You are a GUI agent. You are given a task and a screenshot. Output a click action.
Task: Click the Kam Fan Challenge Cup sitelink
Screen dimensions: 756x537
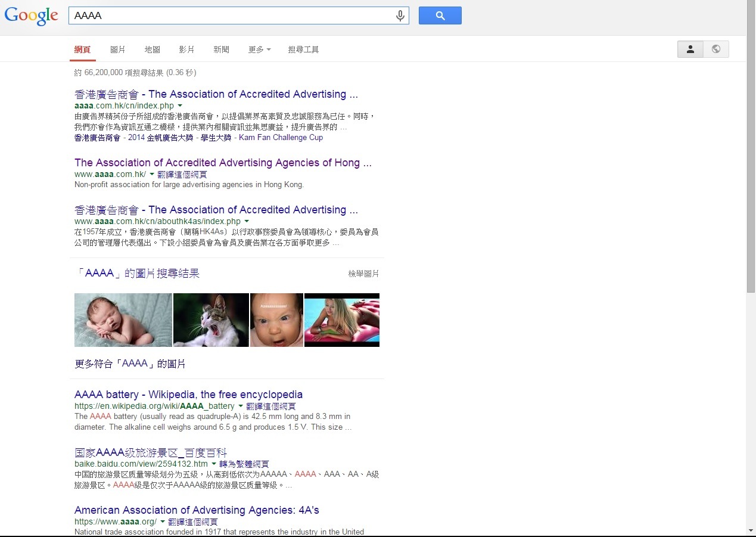281,138
